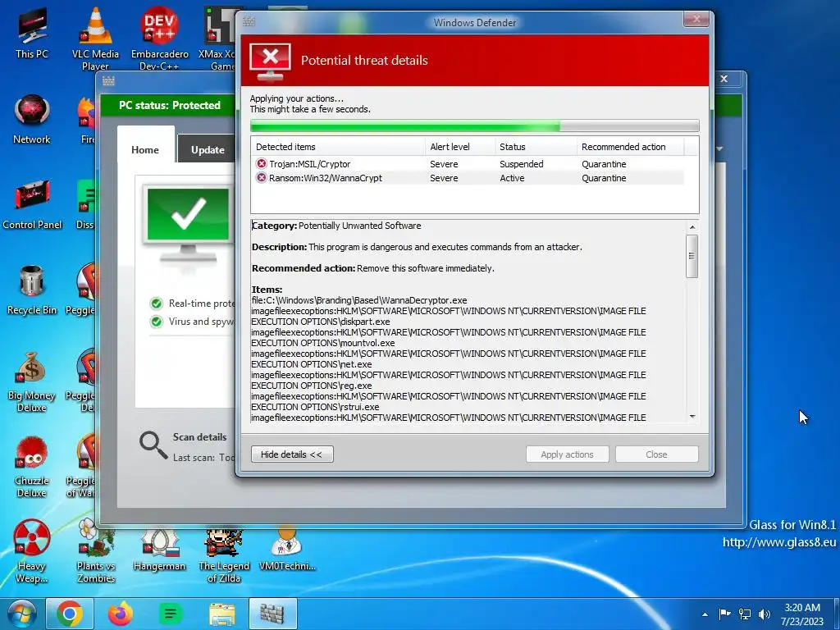Click Apply actions button
Image resolution: width=840 pixels, height=630 pixels.
(568, 454)
